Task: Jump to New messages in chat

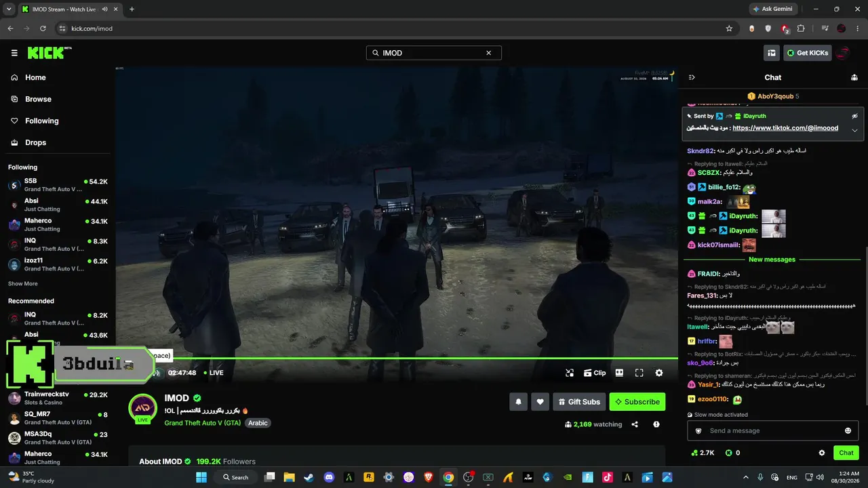Action: pos(772,260)
